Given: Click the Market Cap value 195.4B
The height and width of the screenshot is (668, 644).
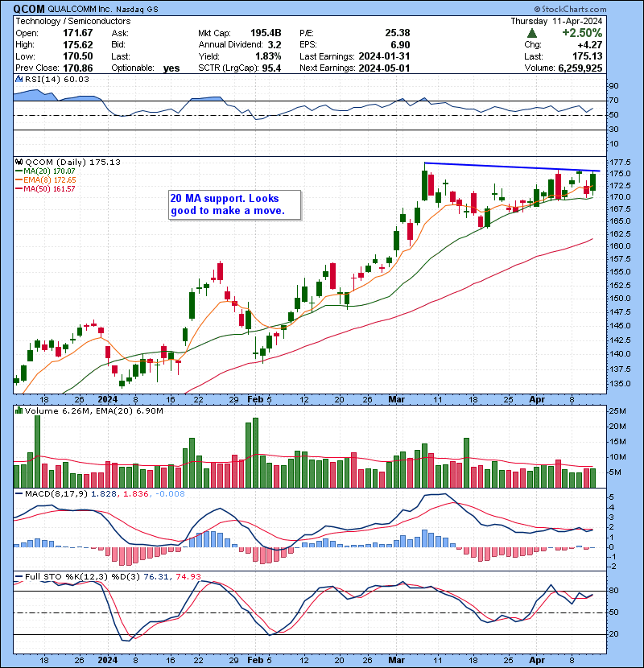Looking at the screenshot, I should point(266,33).
